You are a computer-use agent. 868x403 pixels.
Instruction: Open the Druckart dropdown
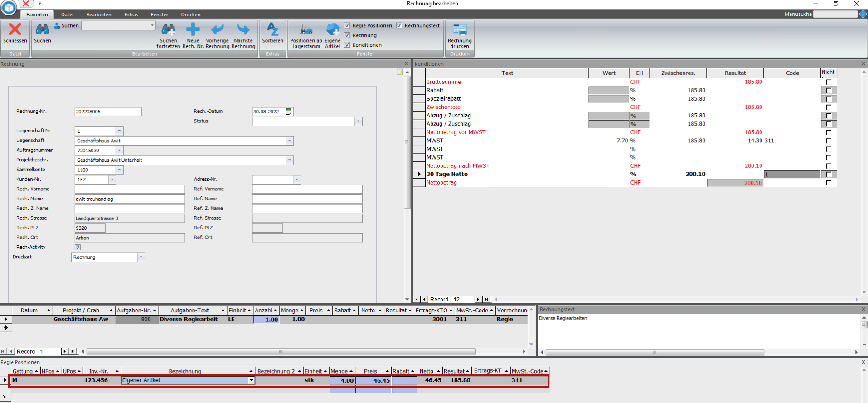[141, 257]
